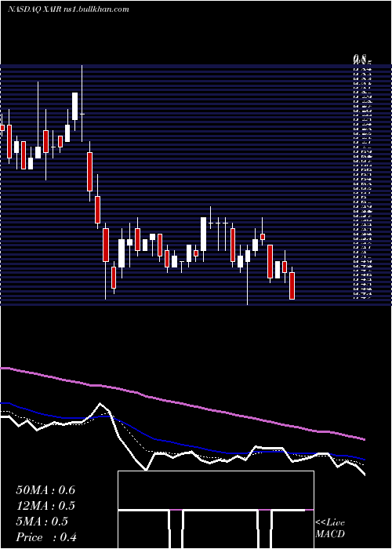Click the tallest white candlestick near the chart's peak

coord(75,107)
